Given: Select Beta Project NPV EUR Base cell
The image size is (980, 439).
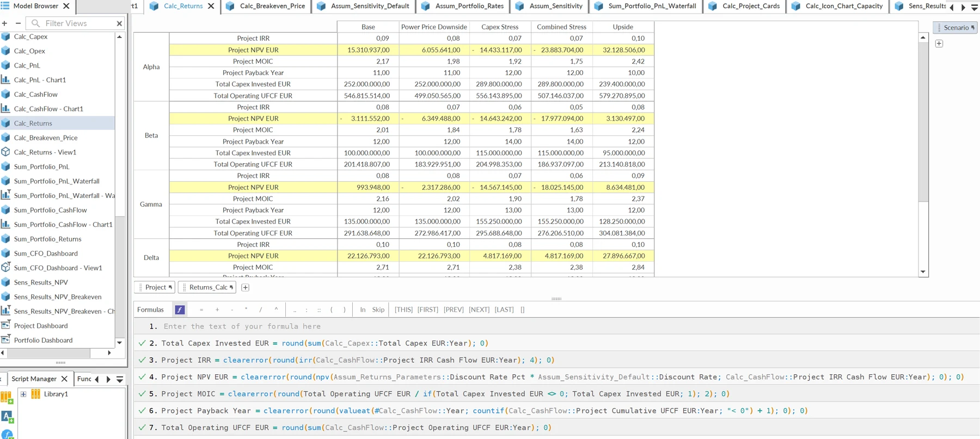Looking at the screenshot, I should 368,119.
